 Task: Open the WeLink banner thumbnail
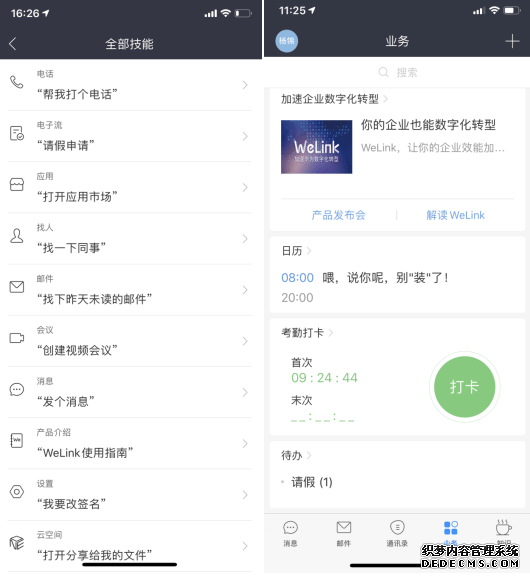(316, 147)
